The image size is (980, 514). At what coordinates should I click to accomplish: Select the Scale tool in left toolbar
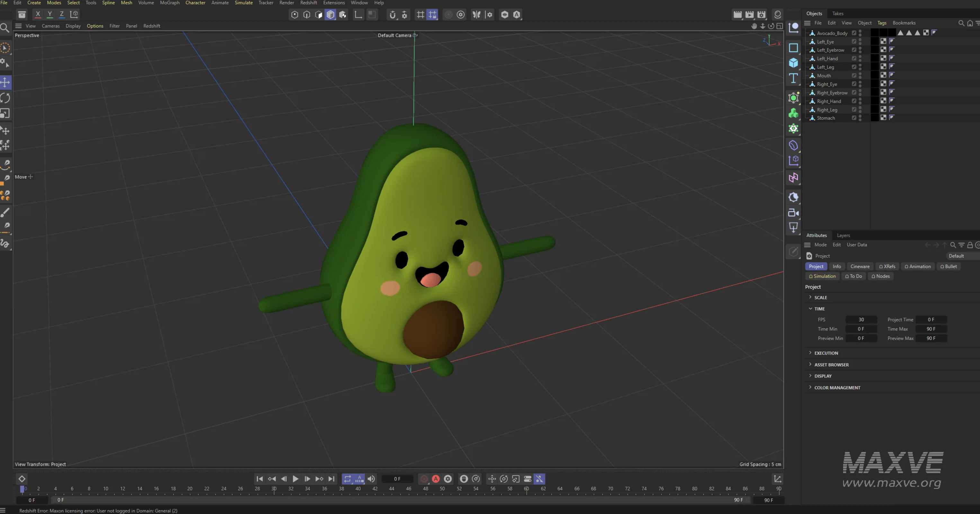point(5,113)
